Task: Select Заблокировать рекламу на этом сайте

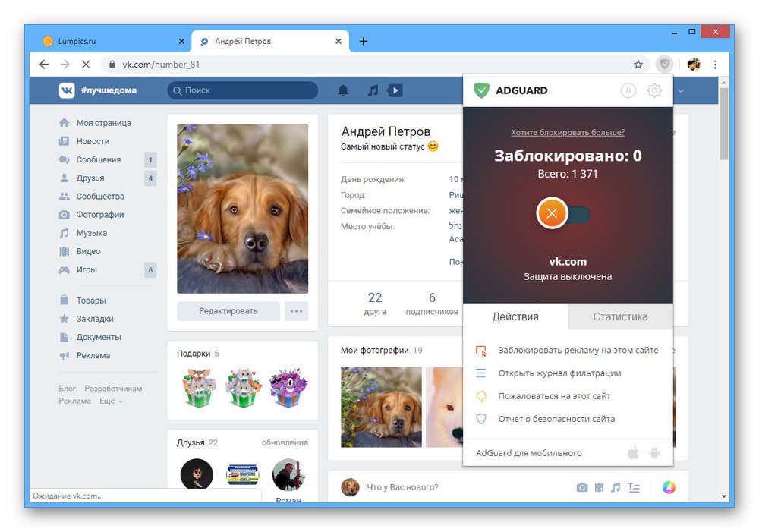Action: [568, 350]
